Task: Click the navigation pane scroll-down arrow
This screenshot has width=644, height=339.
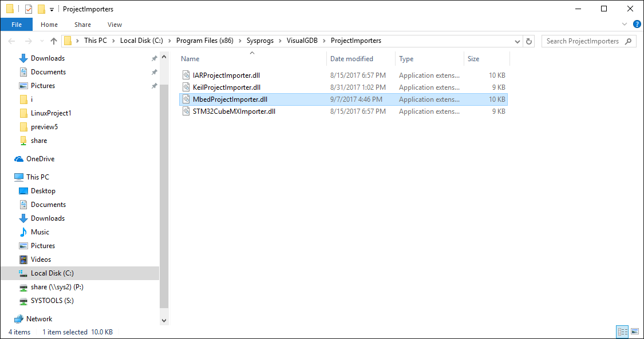Action: (164, 321)
